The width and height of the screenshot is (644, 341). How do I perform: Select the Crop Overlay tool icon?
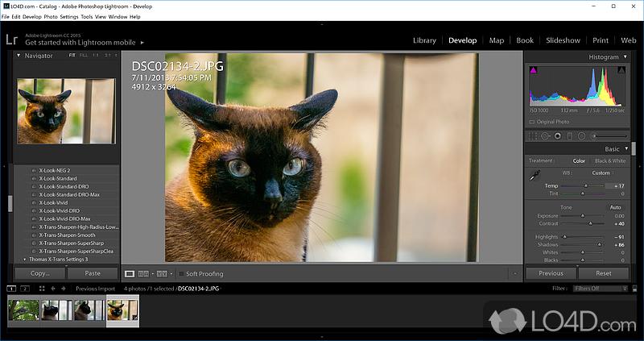[533, 135]
